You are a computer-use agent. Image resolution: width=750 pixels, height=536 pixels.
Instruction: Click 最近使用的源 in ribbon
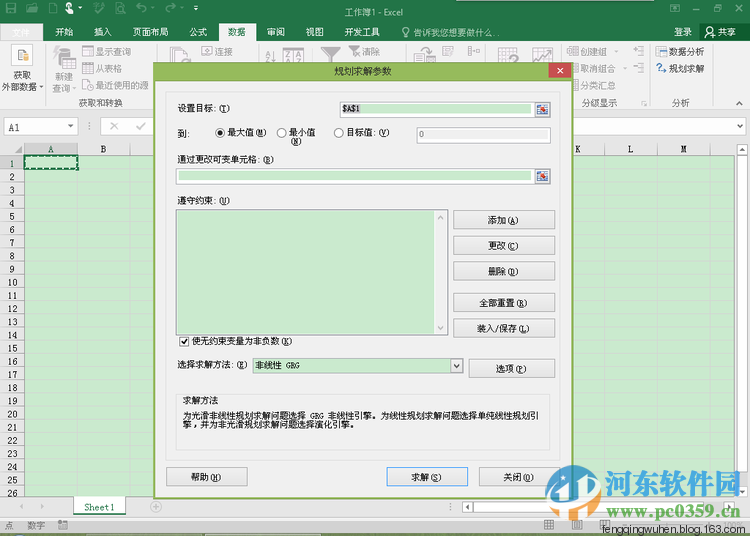click(115, 85)
